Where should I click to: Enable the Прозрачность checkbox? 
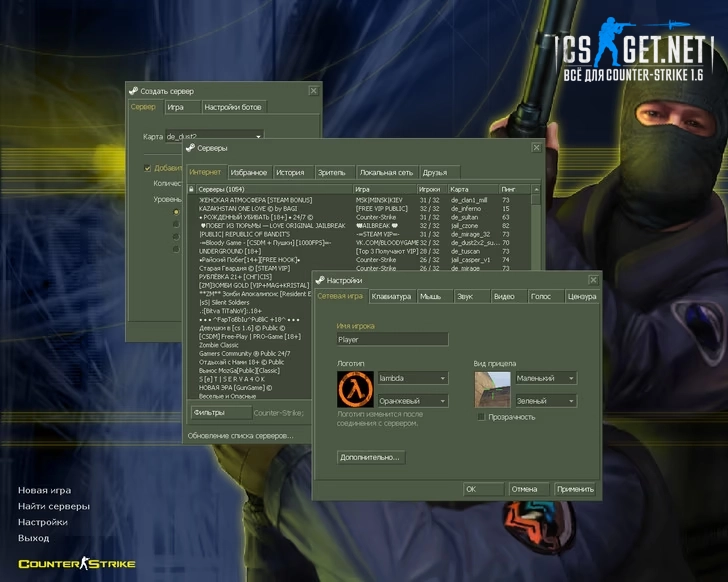[x=482, y=417]
